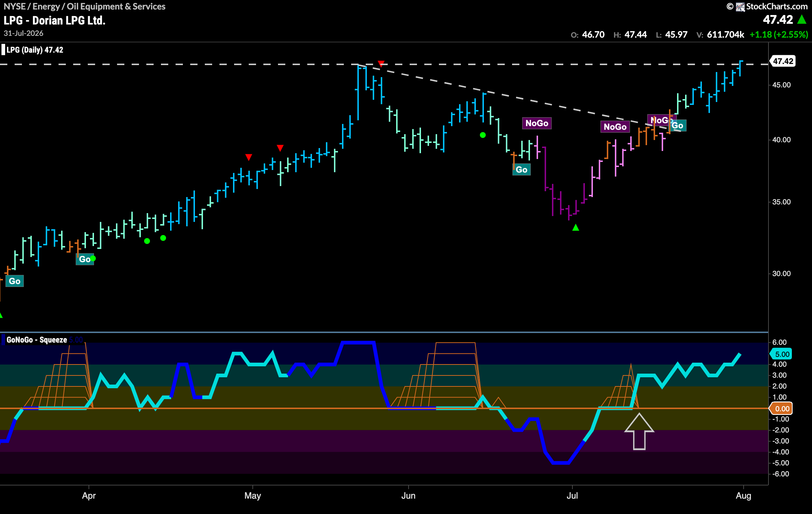Click the Go label in mid-June
This screenshot has width=812, height=514.
[521, 170]
